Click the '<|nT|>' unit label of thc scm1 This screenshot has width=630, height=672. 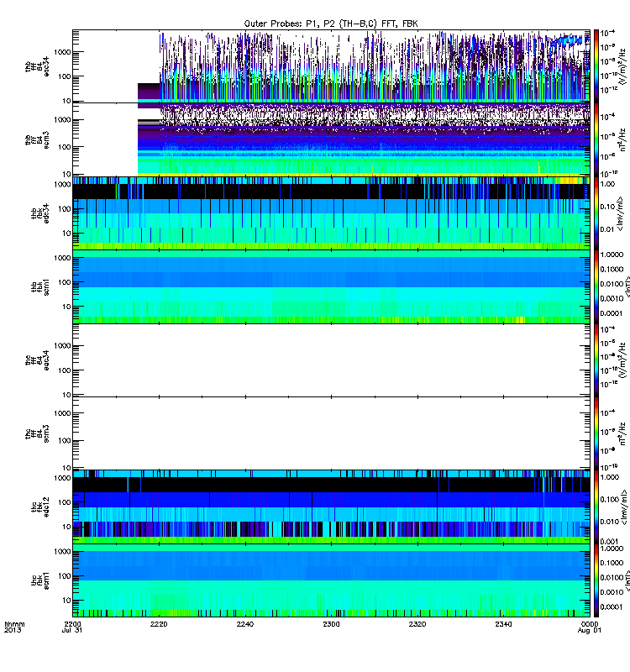pos(627,580)
